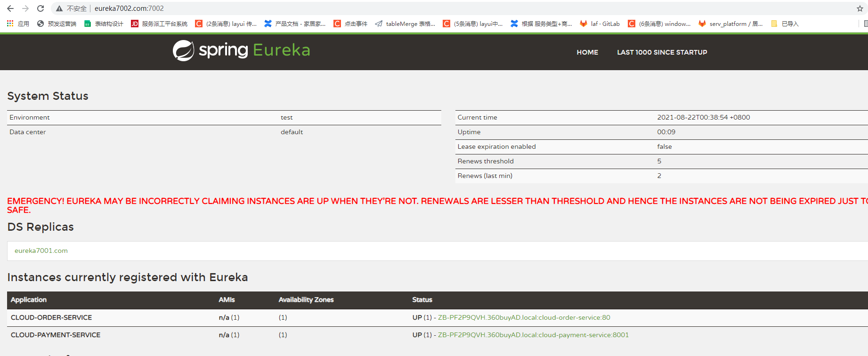The width and height of the screenshot is (868, 356).
Task: Open the (5条消息) layui中 bookmark
Action: [473, 24]
